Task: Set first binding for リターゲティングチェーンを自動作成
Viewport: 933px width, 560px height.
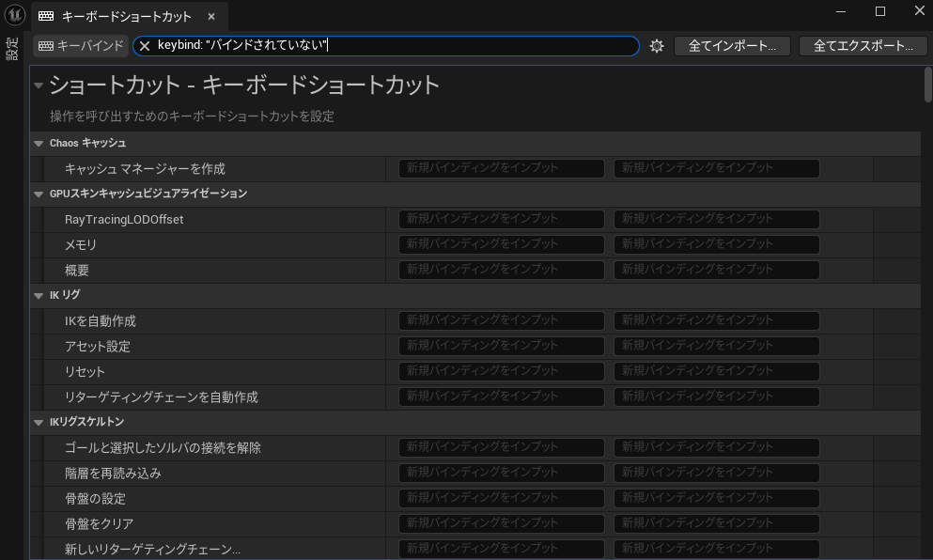Action: click(x=502, y=397)
